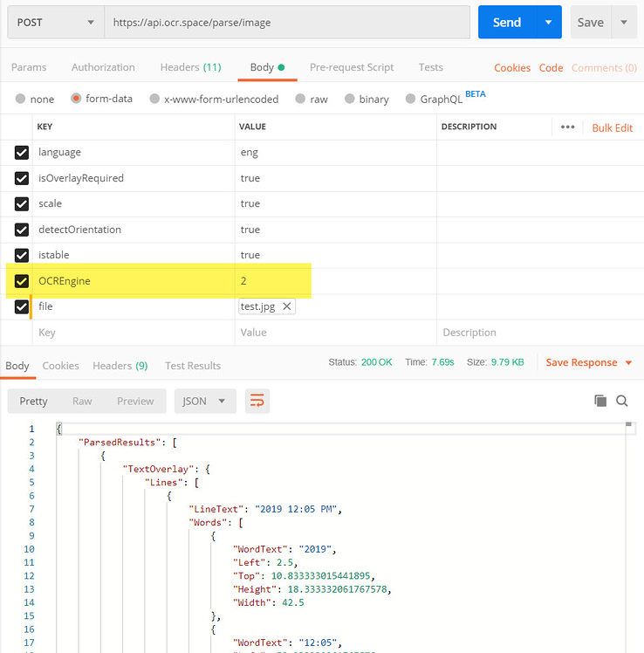The width and height of the screenshot is (644, 653).
Task: Click the isOverlayRequired key cell
Action: 134,178
